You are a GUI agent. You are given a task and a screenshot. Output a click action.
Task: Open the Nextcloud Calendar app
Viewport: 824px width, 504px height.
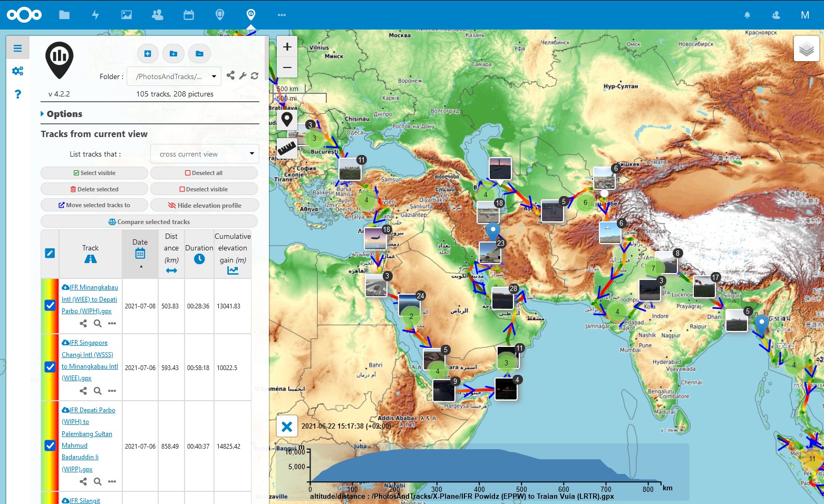(x=189, y=15)
